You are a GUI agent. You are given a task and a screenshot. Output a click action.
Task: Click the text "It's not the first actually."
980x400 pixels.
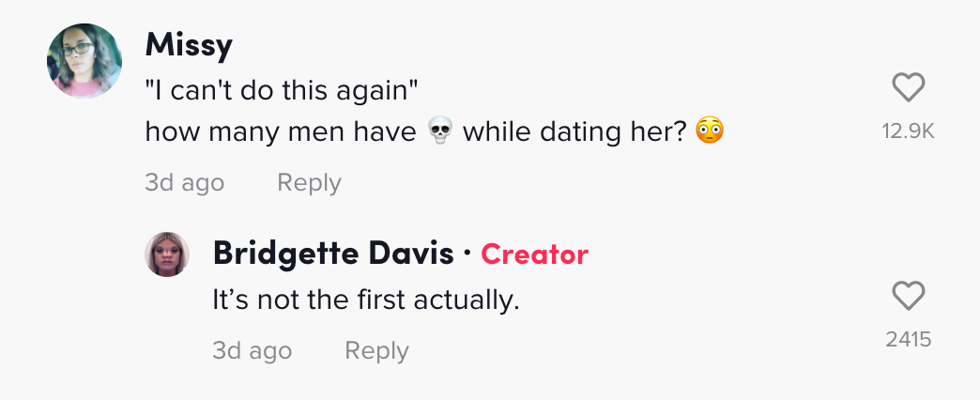coord(366,300)
